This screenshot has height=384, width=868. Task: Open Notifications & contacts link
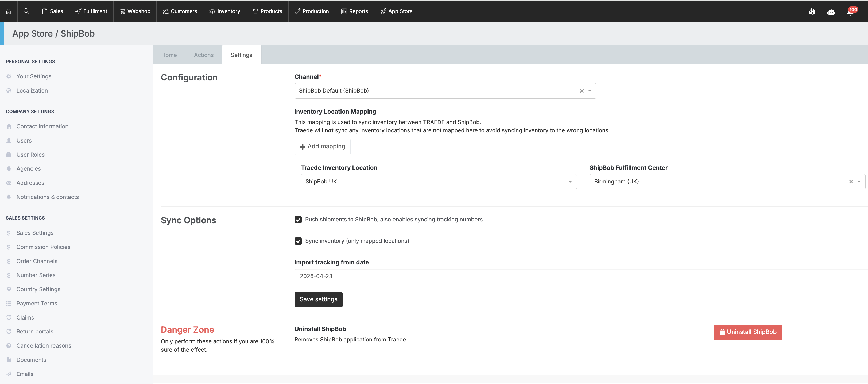48,197
